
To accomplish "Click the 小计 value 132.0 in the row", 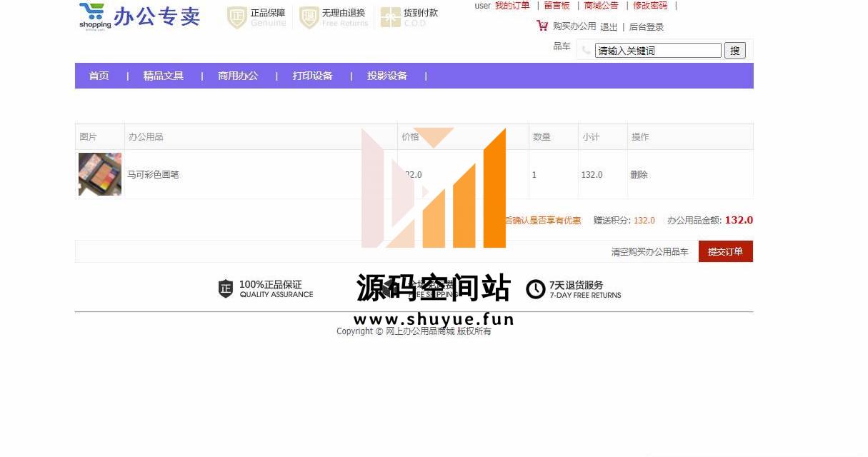I will click(592, 174).
